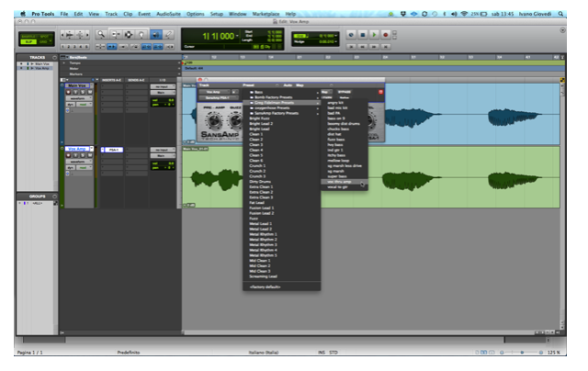588x371 pixels.
Task: Click the Play transport button
Action: [374, 35]
